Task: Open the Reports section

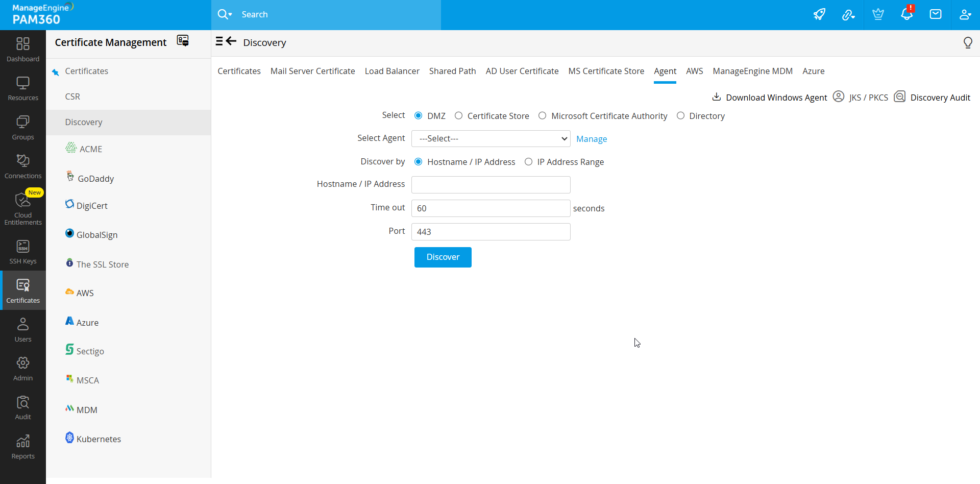Action: (x=23, y=447)
